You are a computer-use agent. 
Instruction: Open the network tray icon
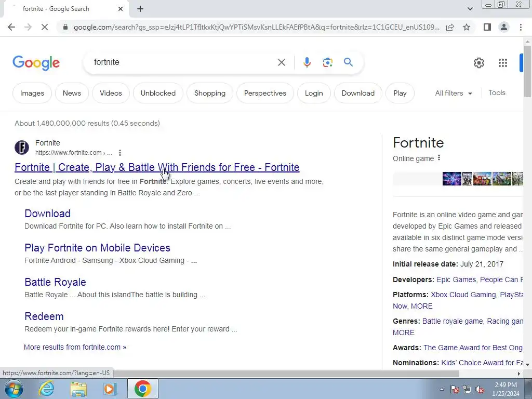click(x=467, y=390)
